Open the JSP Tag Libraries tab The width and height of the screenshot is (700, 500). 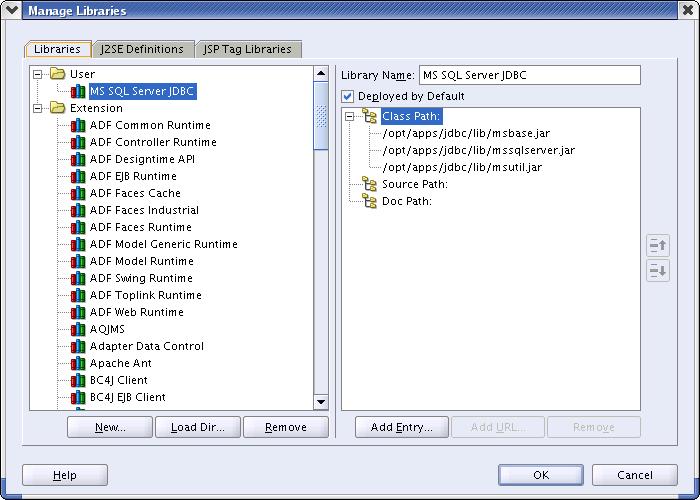pyautogui.click(x=248, y=49)
